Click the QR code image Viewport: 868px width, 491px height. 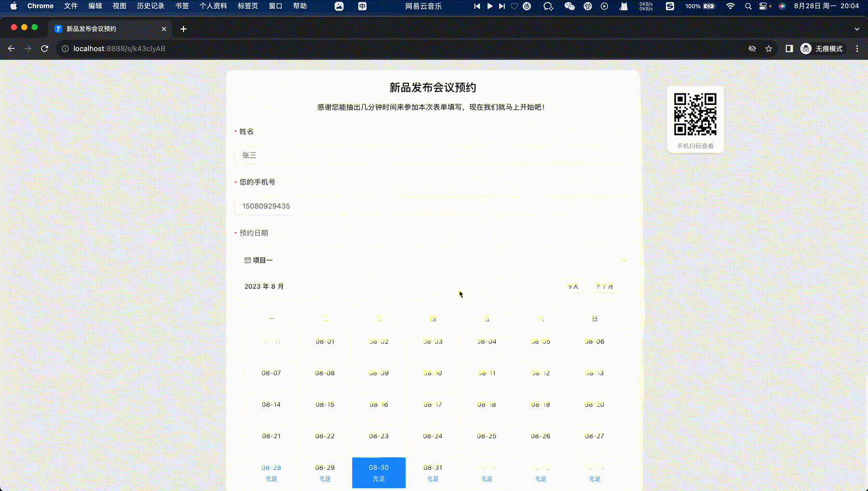695,114
